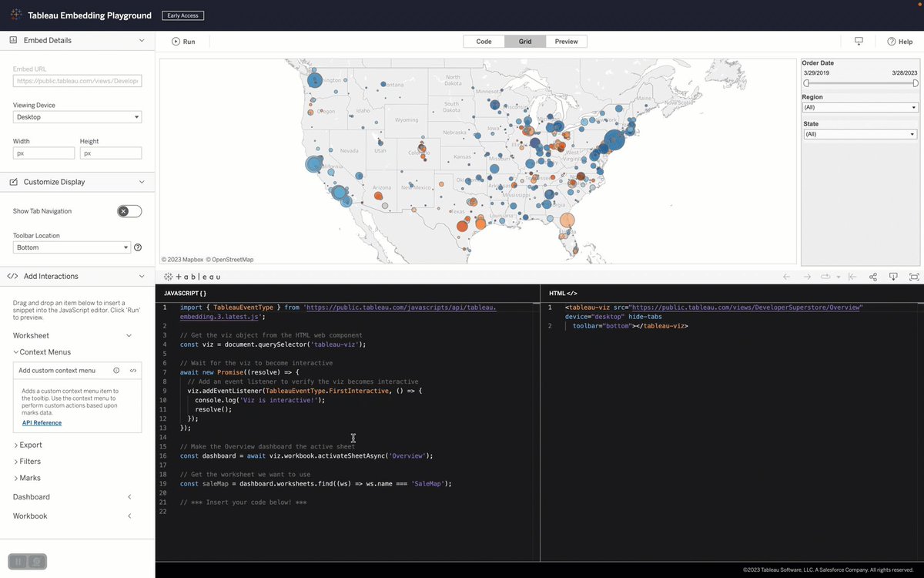Select the Code view tab
This screenshot has width=924, height=578.
coord(484,41)
